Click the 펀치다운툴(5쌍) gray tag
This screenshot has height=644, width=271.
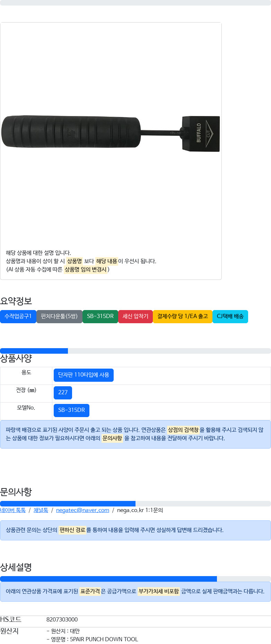coord(59,316)
